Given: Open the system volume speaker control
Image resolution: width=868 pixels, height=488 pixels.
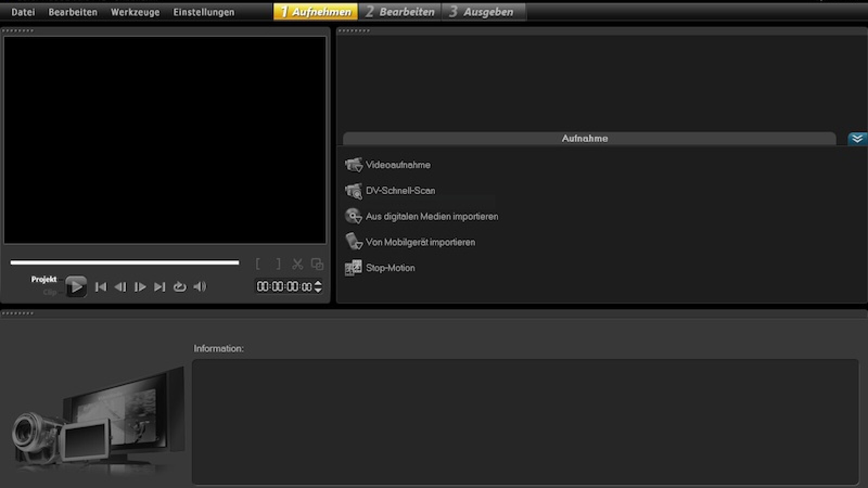Looking at the screenshot, I should [x=200, y=287].
